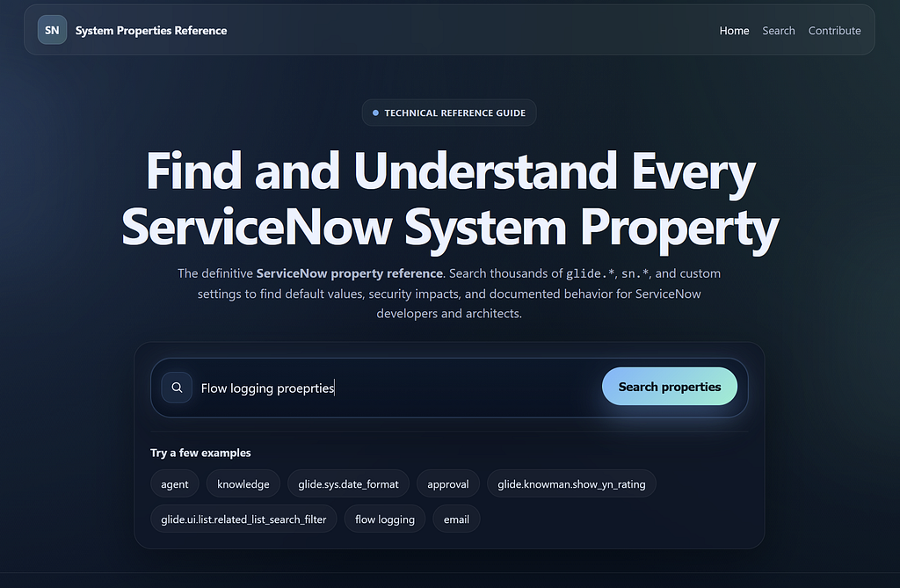
Task: Click the Search properties button
Action: coord(669,387)
